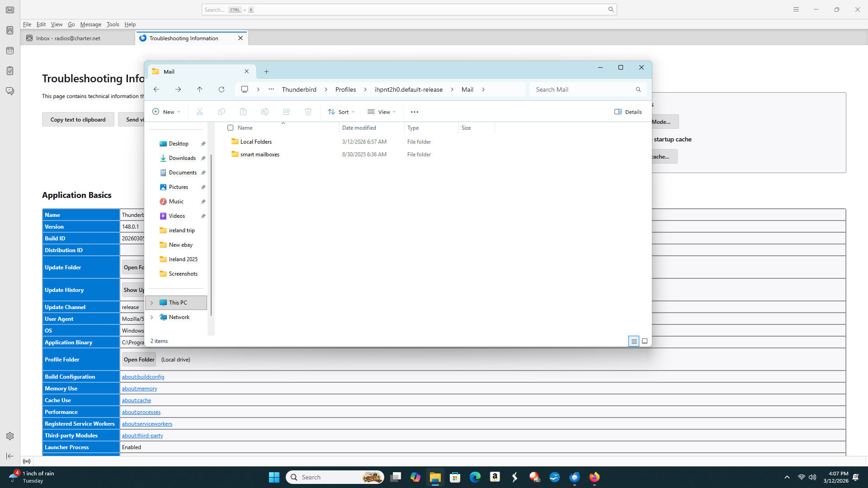Click Copy text to clipboard button

click(78, 120)
